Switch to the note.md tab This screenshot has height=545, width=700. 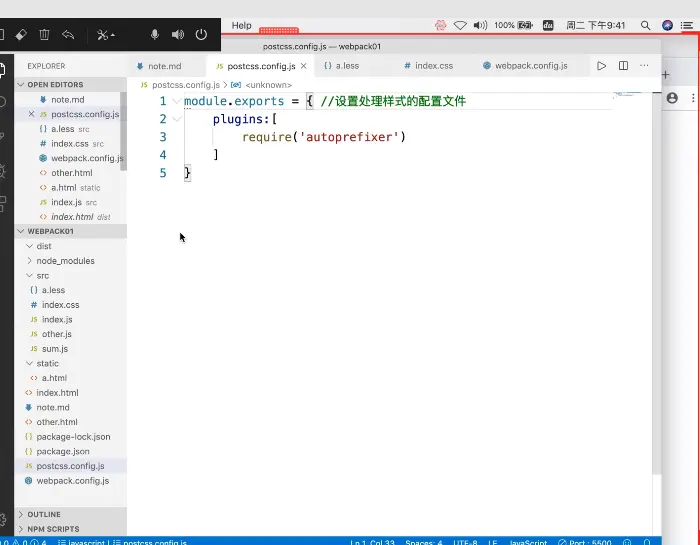click(x=165, y=66)
